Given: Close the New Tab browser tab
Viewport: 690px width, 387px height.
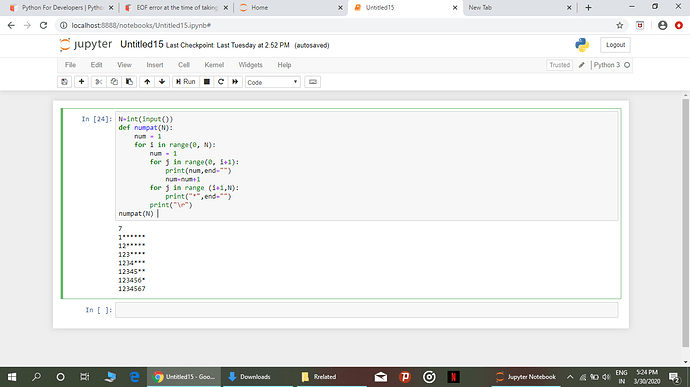Looking at the screenshot, I should click(569, 7).
